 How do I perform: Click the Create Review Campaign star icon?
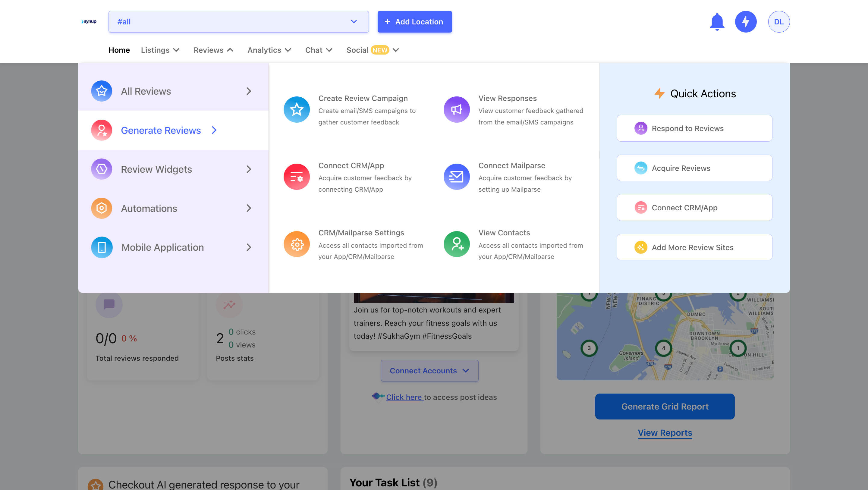click(x=297, y=109)
